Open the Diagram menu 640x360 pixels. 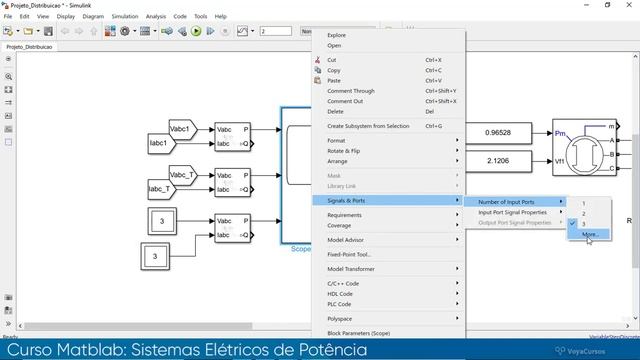click(x=93, y=16)
